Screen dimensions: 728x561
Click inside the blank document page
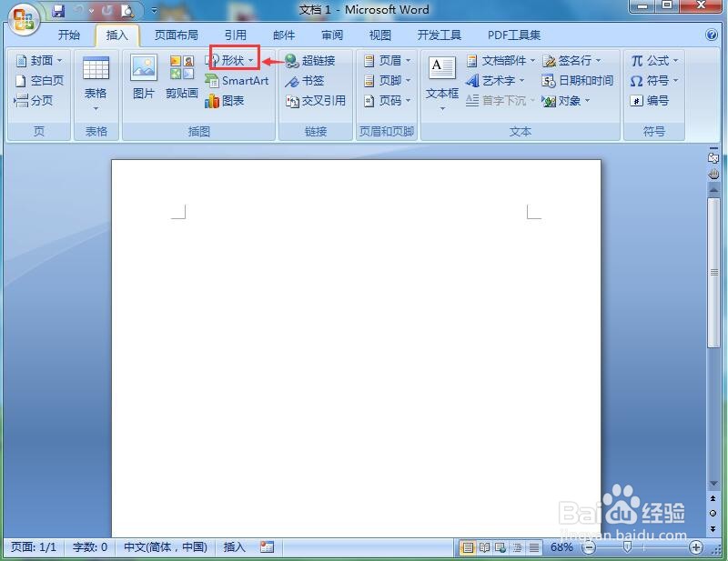click(x=356, y=348)
